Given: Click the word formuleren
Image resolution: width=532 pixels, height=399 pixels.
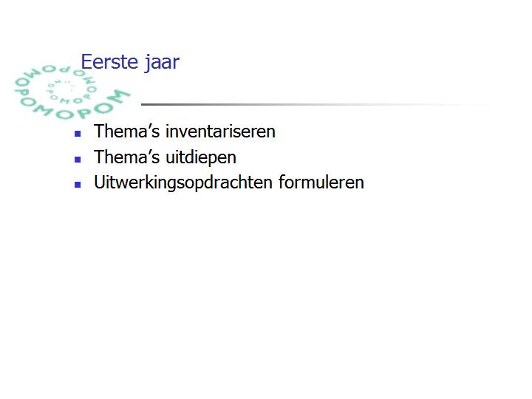Looking at the screenshot, I should 321,183.
